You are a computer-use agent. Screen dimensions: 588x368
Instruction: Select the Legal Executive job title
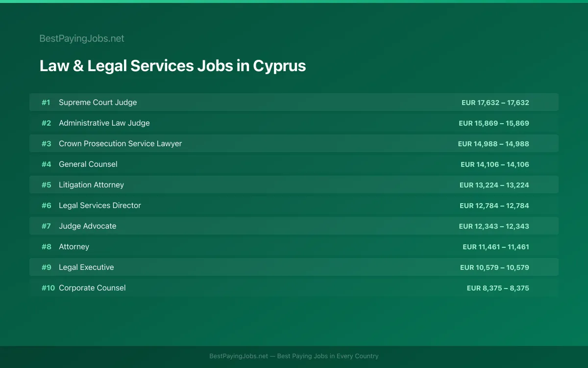(x=86, y=267)
